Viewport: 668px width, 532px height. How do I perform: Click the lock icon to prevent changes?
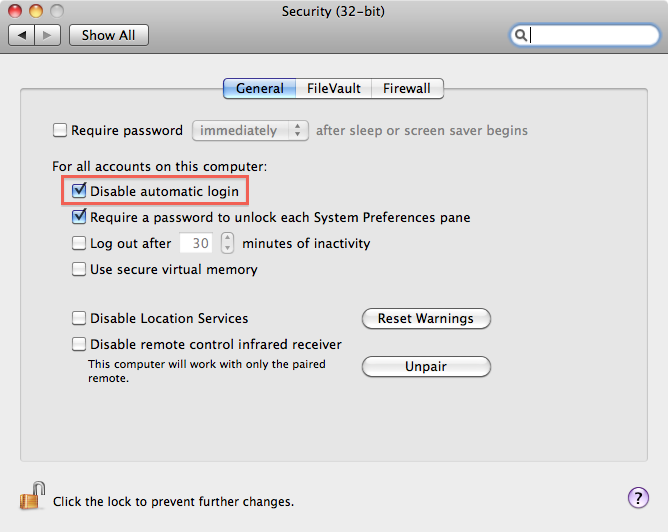(32, 496)
